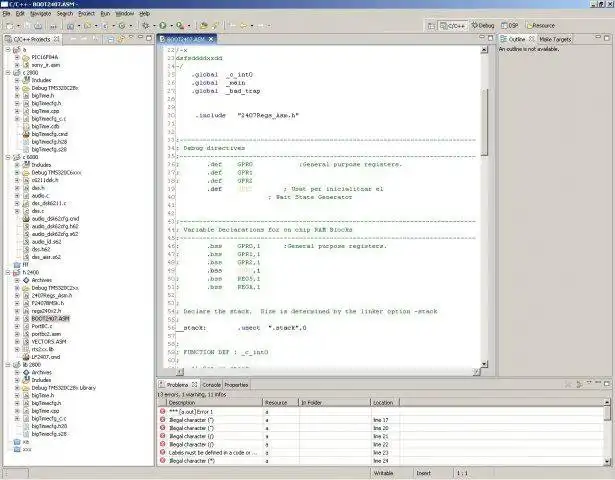Click the Print toolbar icon
This screenshot has height=480, width=615.
(38, 26)
